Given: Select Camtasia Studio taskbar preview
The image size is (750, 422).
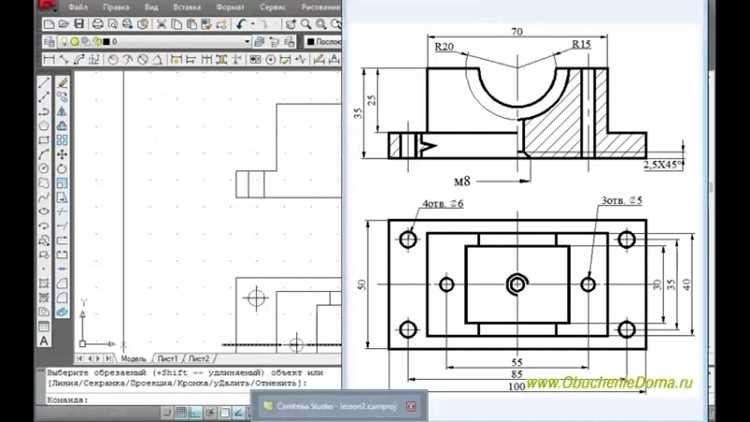Looking at the screenshot, I should (339, 406).
